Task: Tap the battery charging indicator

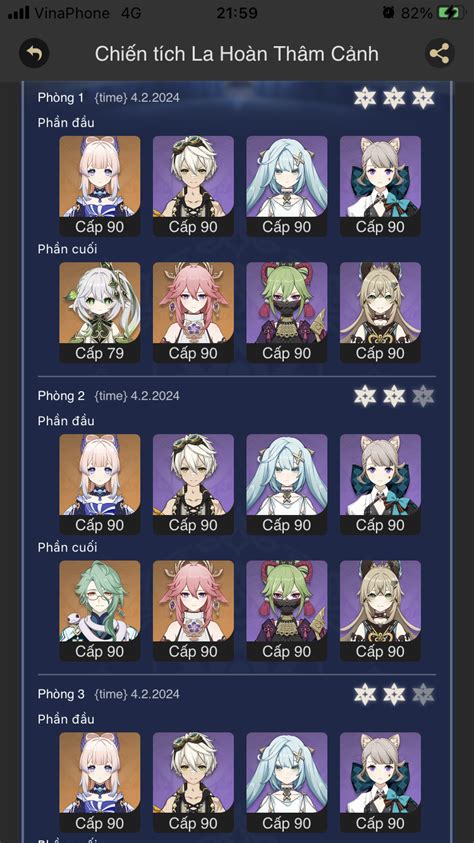Action: [451, 13]
